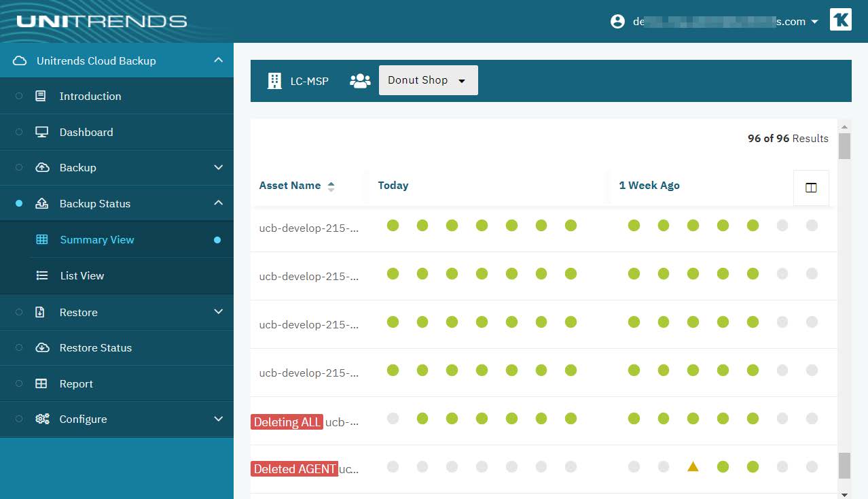This screenshot has width=868, height=499.
Task: Click the LC-MSP organization building icon
Action: pyautogui.click(x=274, y=81)
